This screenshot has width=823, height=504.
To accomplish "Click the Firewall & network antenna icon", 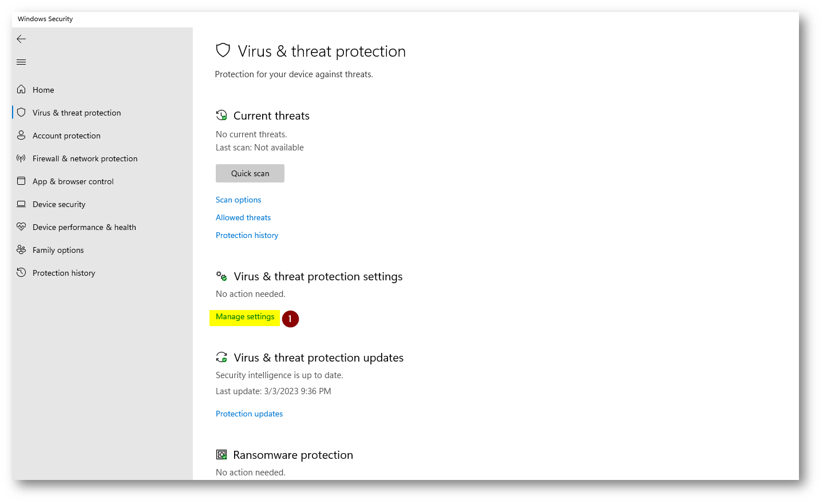I will point(21,158).
